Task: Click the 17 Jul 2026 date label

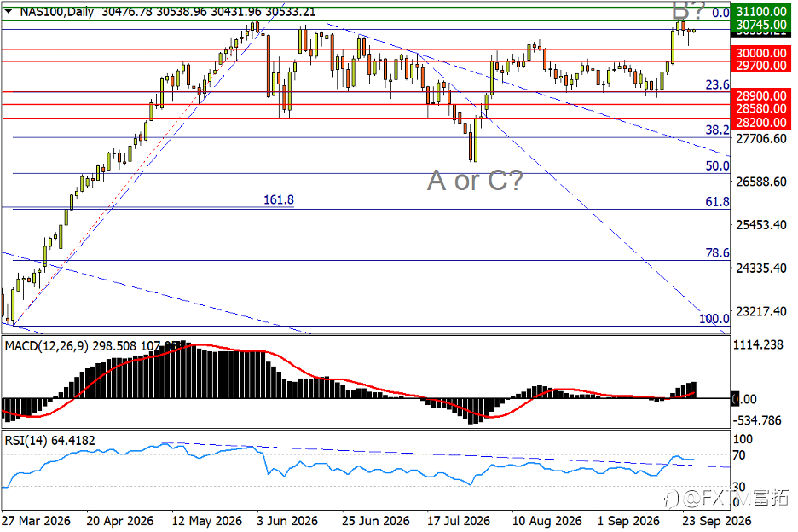Action: 459,521
